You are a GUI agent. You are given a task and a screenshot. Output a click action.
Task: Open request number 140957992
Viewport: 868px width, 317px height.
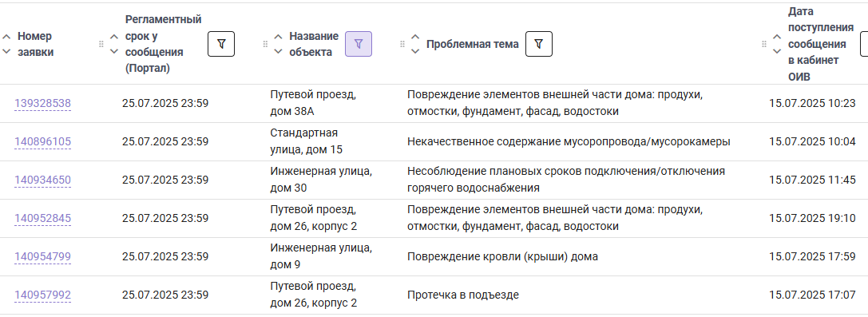coord(42,295)
